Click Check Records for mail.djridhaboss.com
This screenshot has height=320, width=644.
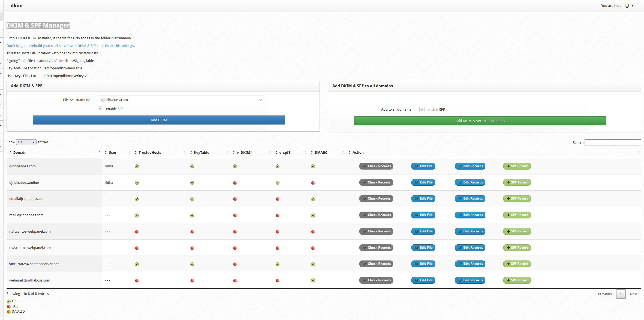click(x=376, y=215)
